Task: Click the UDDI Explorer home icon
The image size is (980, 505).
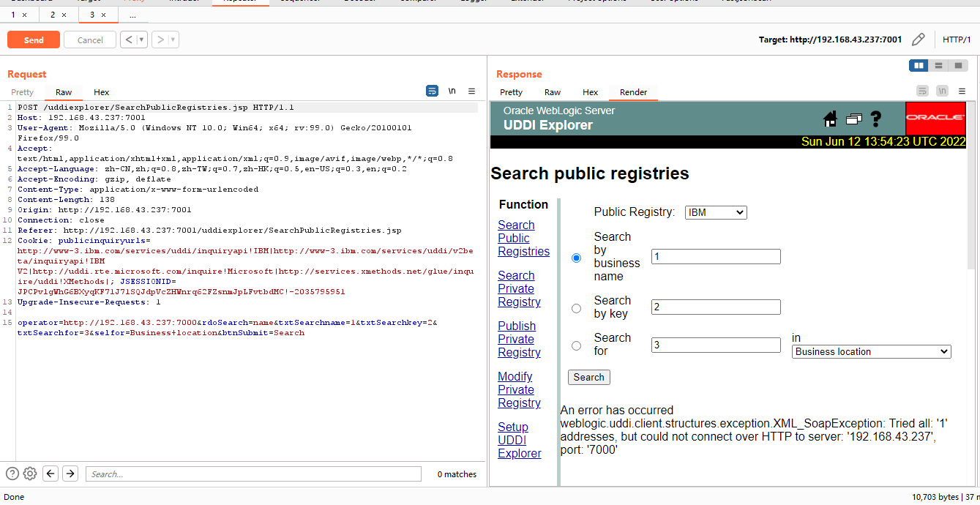Action: point(830,119)
